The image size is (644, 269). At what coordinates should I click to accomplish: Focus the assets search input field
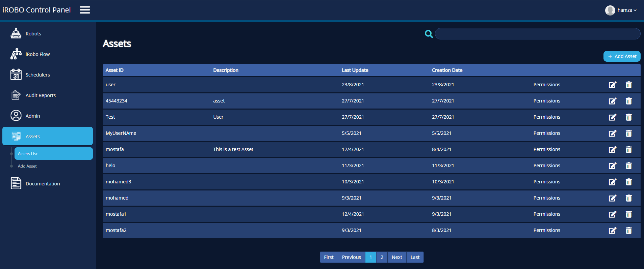coord(537,34)
